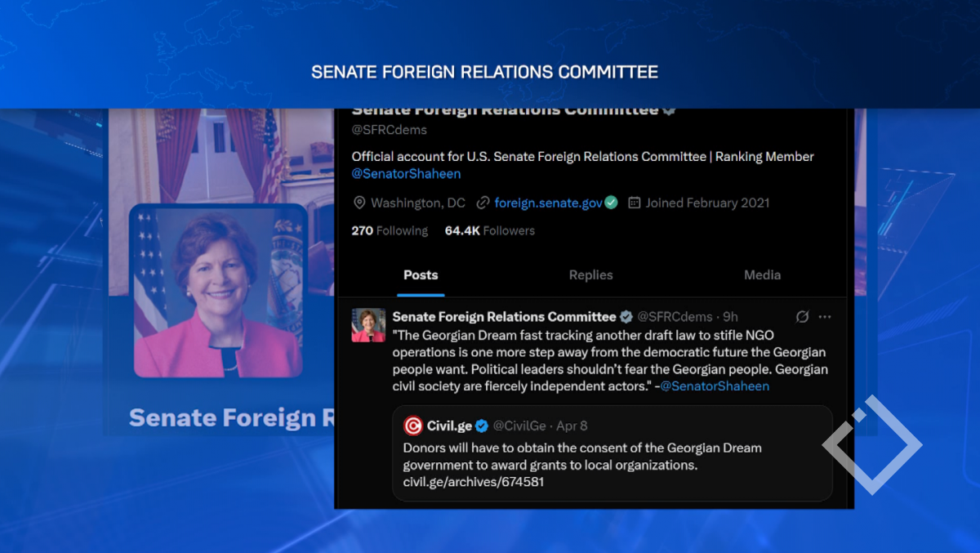
Task: View the 64.4K Followers list
Action: (x=489, y=231)
